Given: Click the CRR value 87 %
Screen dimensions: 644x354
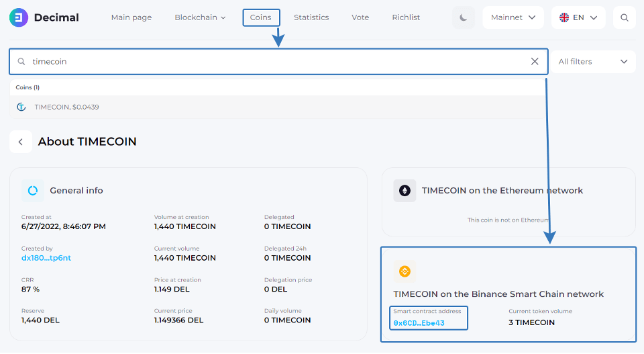Looking at the screenshot, I should point(30,290).
